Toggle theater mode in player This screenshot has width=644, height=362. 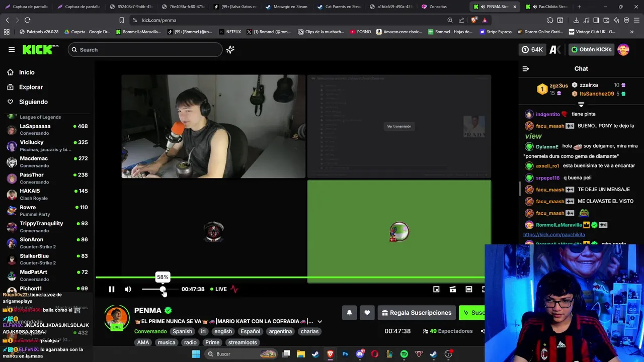pos(468,289)
